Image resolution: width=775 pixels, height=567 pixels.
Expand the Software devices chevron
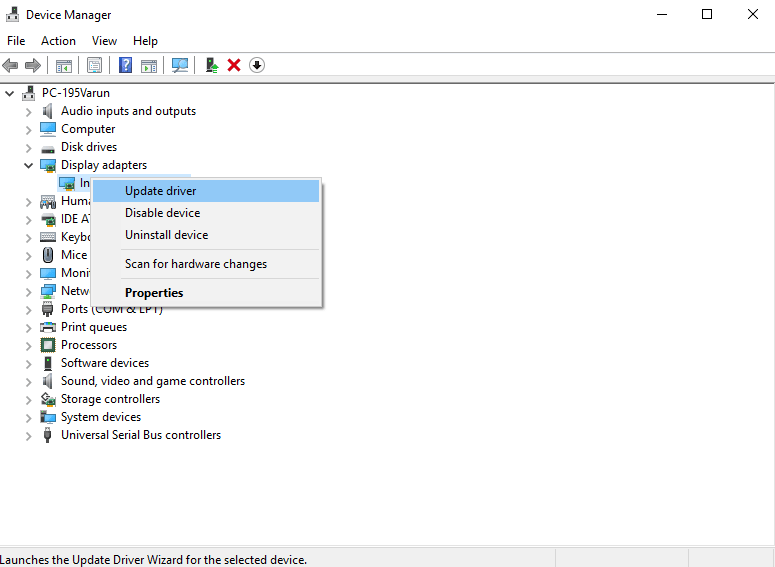pos(29,364)
